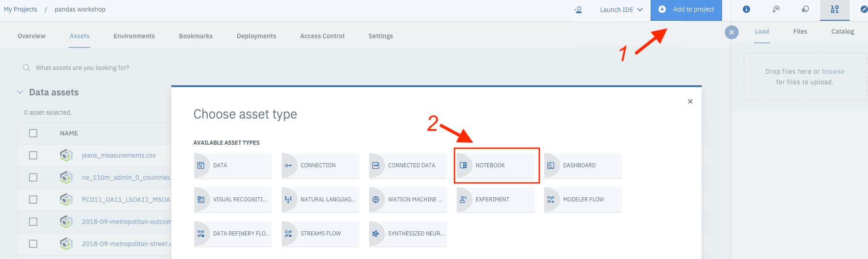
Task: Close the Choose asset type dialog
Action: coord(690,101)
